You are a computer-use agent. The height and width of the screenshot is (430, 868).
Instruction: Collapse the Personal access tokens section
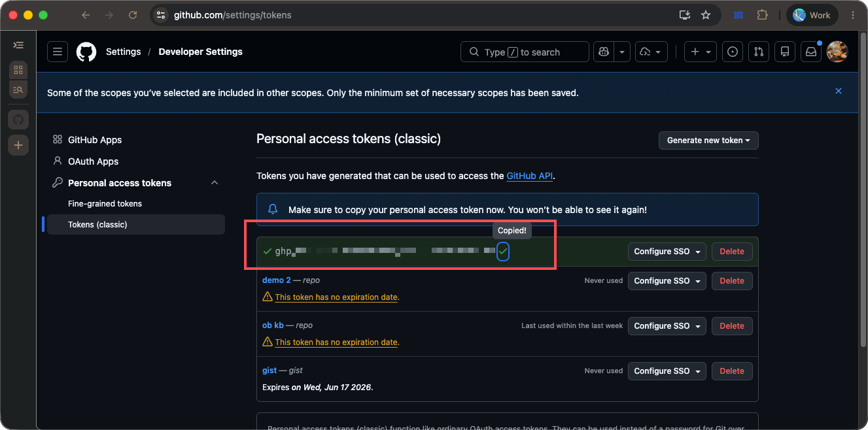(x=215, y=183)
